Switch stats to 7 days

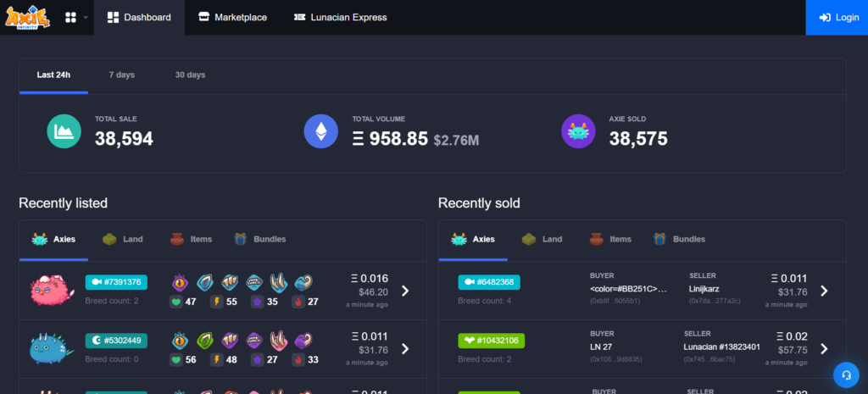pos(122,75)
